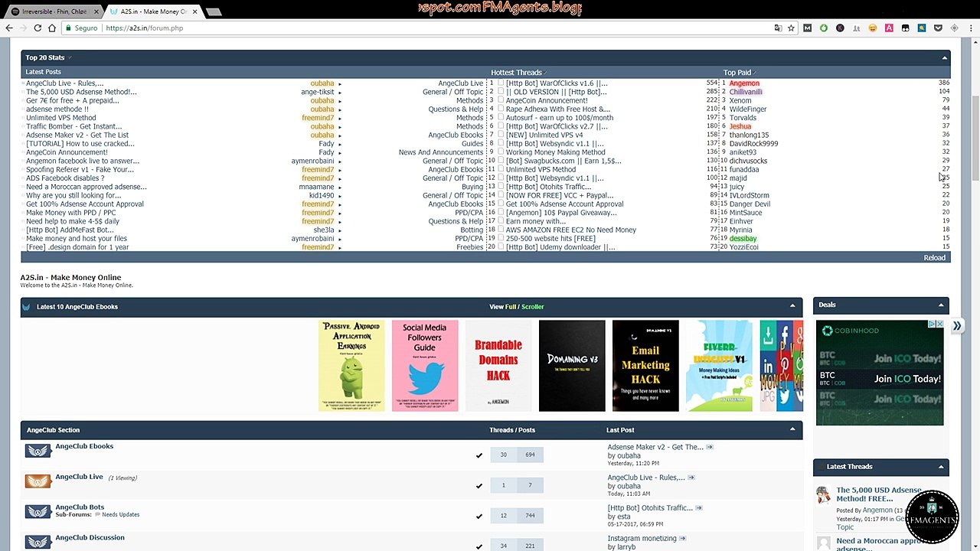Image resolution: width=980 pixels, height=551 pixels.
Task: Collapse the Deals sidebar block
Action: pyautogui.click(x=941, y=305)
